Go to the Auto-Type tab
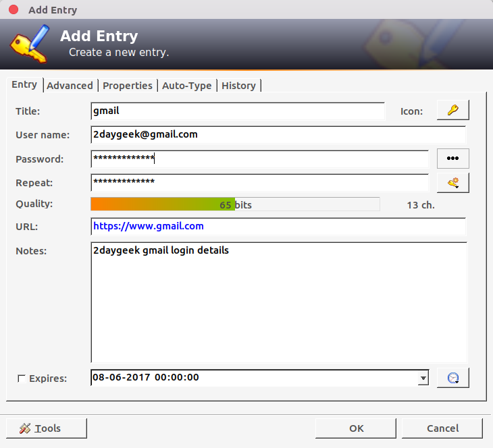Screen dimensions: 493x448 pyautogui.click(x=187, y=86)
